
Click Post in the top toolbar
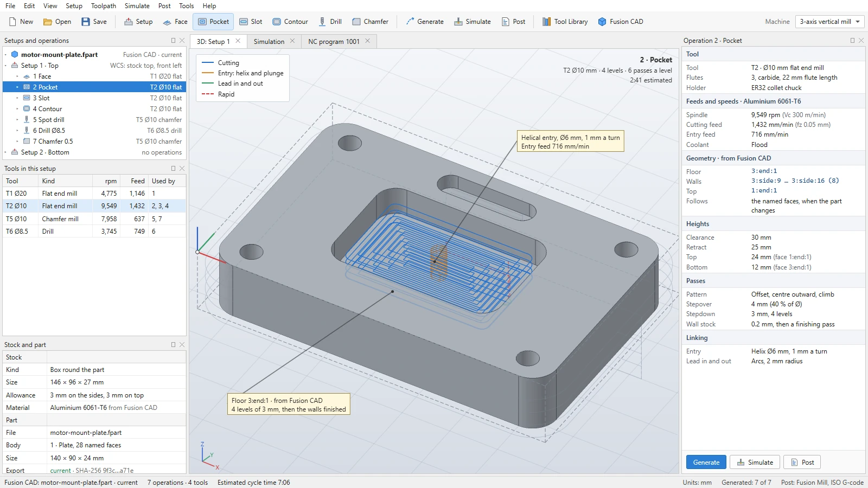pos(513,22)
